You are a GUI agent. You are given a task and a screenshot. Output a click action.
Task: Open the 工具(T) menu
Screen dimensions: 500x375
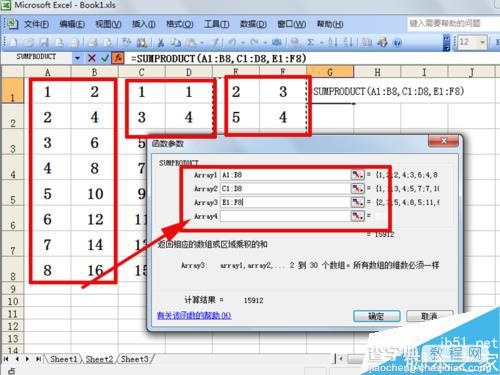click(x=216, y=24)
